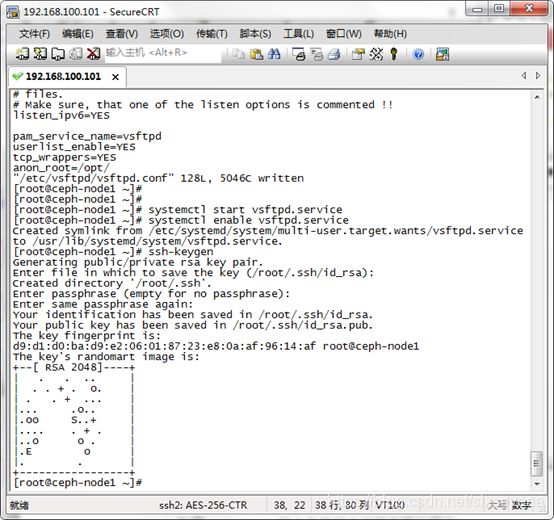This screenshot has width=554, height=520.
Task: Click the Print Screen icon
Action: [x=299, y=54]
